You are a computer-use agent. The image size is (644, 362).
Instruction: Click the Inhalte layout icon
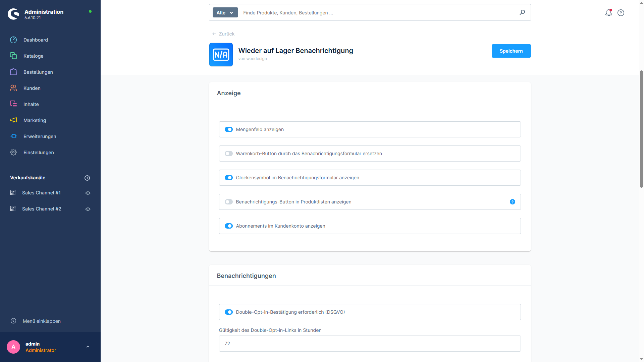click(13, 104)
